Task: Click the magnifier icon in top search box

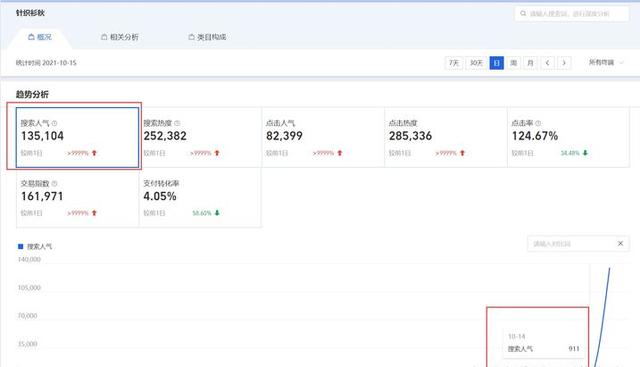Action: (x=523, y=13)
